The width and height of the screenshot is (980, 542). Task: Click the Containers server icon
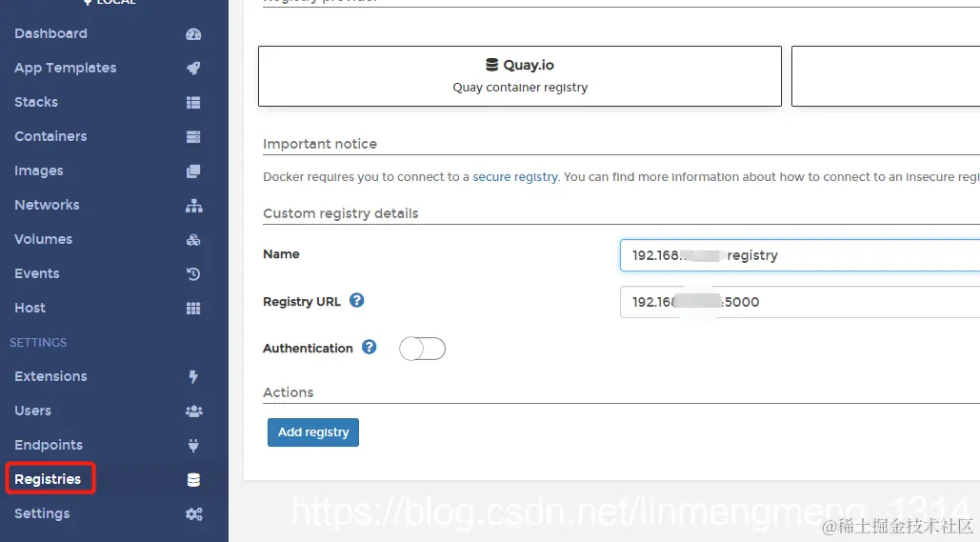pyautogui.click(x=193, y=137)
